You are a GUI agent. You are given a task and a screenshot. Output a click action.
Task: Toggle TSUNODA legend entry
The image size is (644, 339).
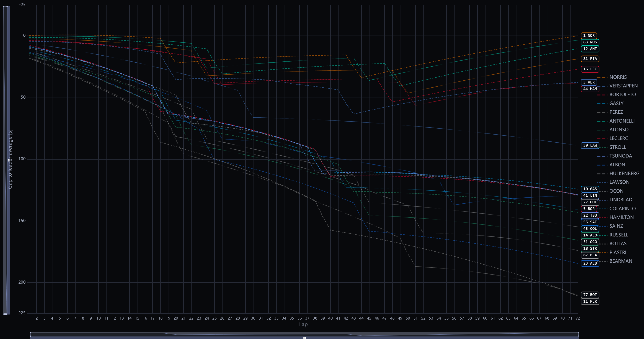click(614, 156)
